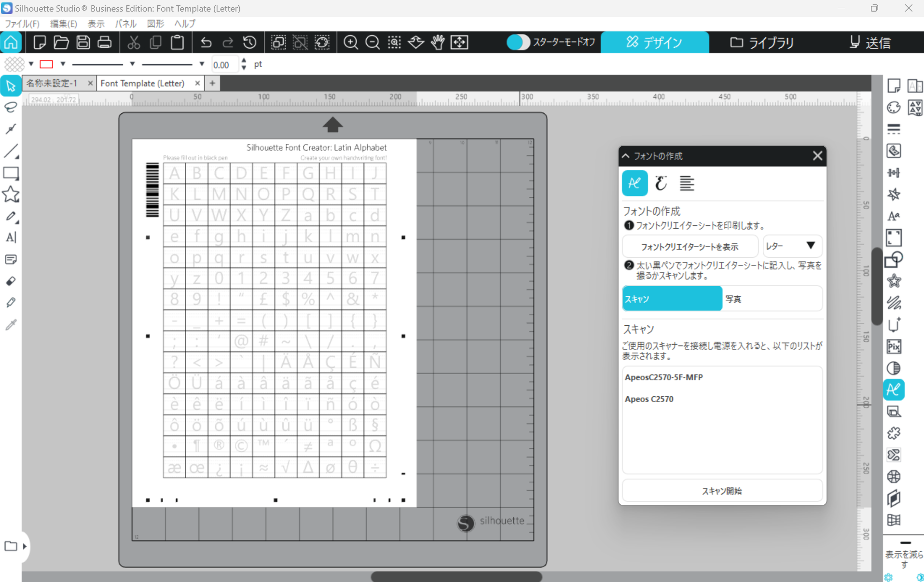Zoom out with magnifier minus icon

(x=372, y=42)
